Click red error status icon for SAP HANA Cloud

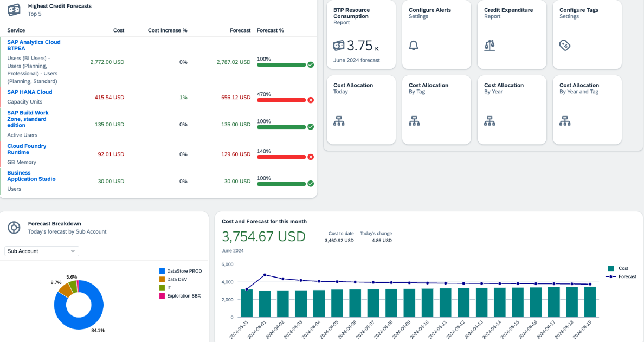click(x=311, y=100)
